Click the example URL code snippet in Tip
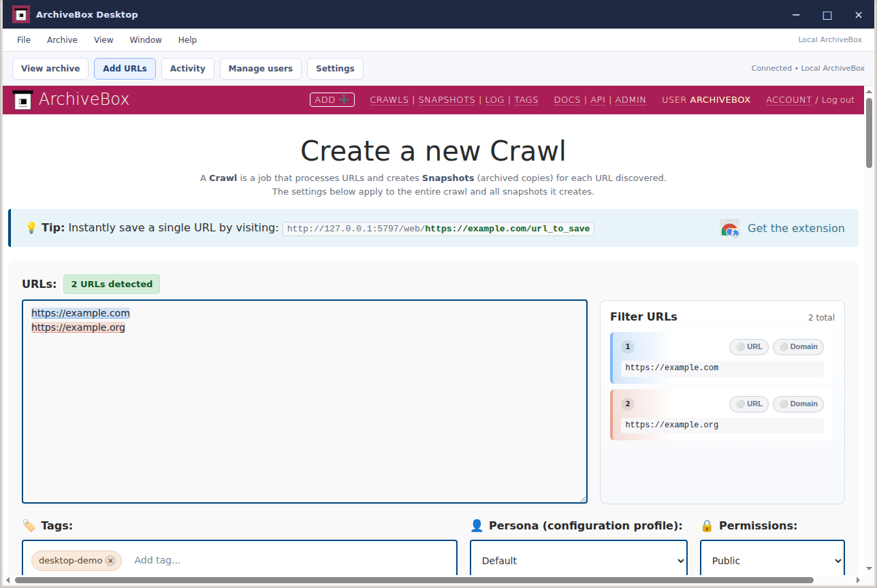 pyautogui.click(x=438, y=229)
